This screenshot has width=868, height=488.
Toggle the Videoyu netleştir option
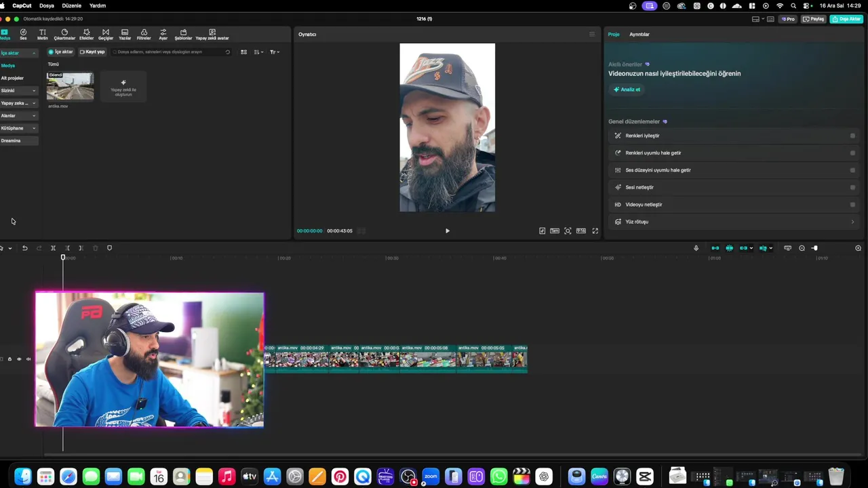(852, 205)
